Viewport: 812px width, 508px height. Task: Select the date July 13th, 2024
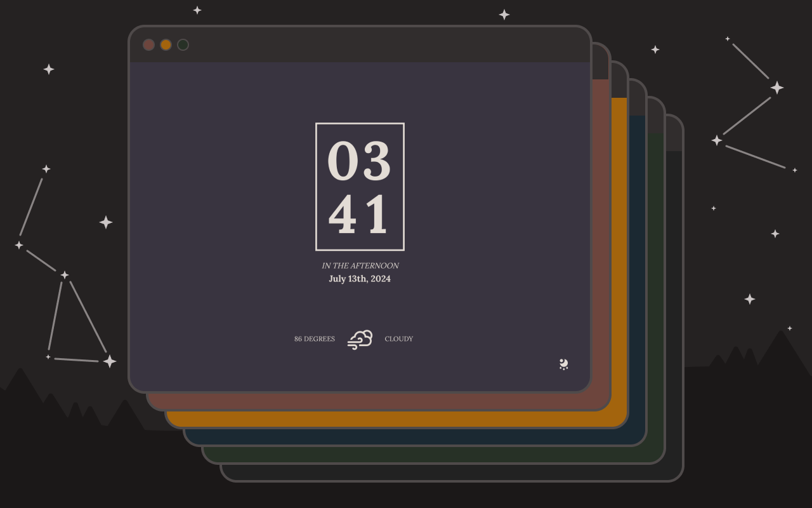[360, 279]
